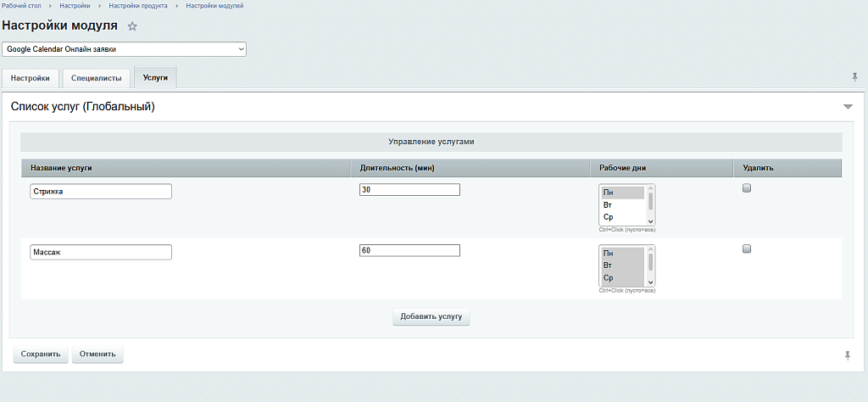
Task: Collapse the Список услуг section arrow
Action: (848, 107)
